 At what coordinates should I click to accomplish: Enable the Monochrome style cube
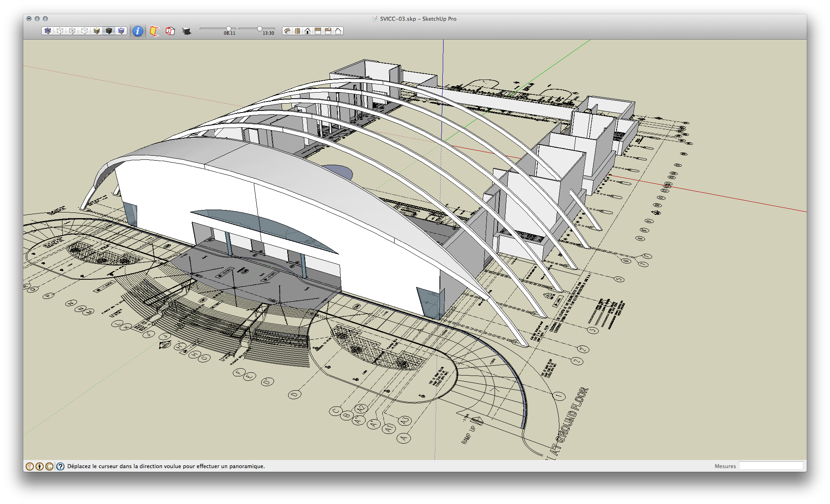[x=121, y=31]
